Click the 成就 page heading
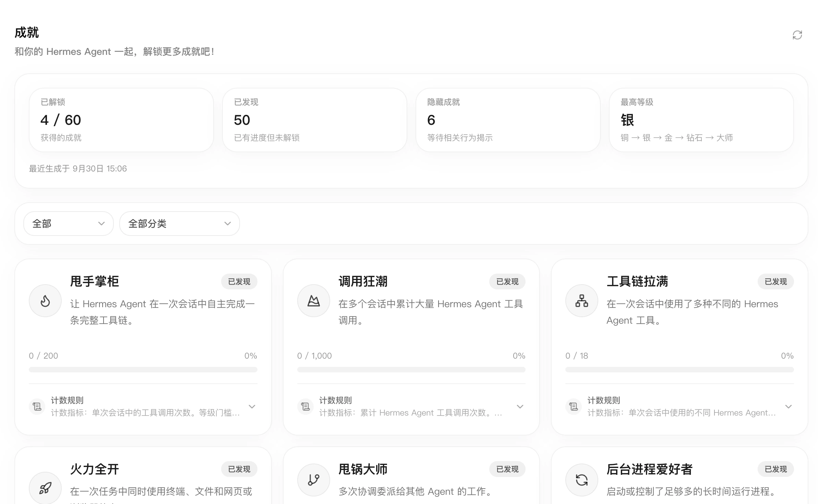The width and height of the screenshot is (818, 504). click(27, 33)
